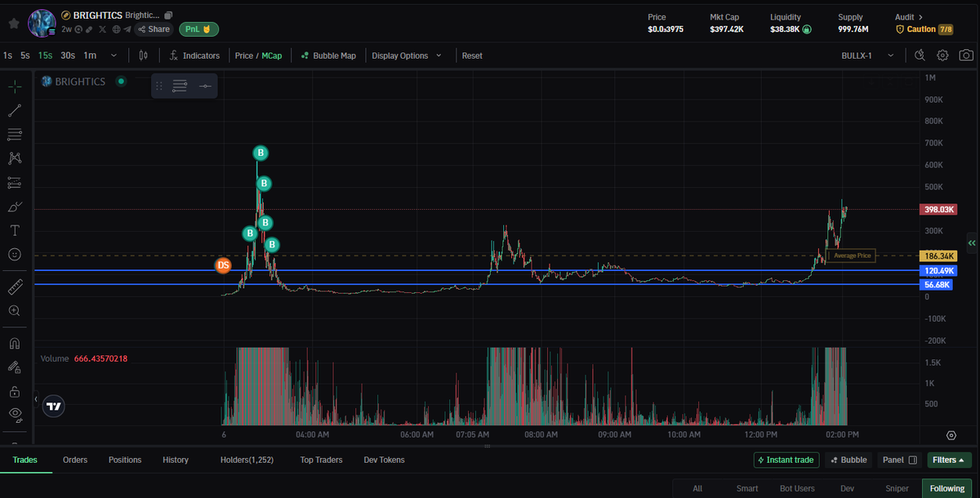Click the topmost B buy marker

coord(261,153)
